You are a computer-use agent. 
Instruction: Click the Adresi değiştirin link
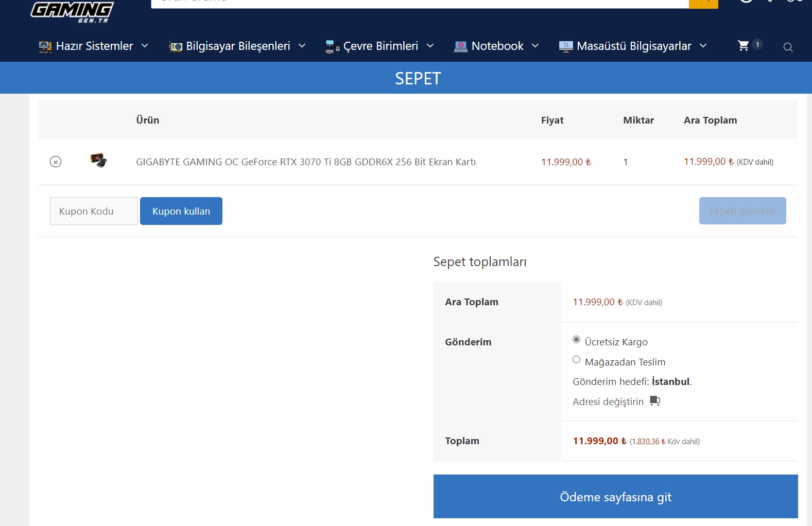coord(608,401)
